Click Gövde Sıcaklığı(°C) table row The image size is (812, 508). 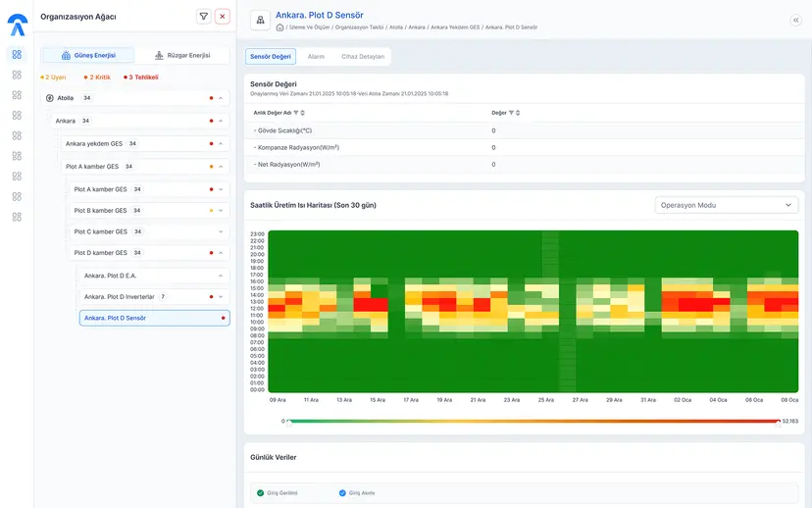[x=524, y=130]
